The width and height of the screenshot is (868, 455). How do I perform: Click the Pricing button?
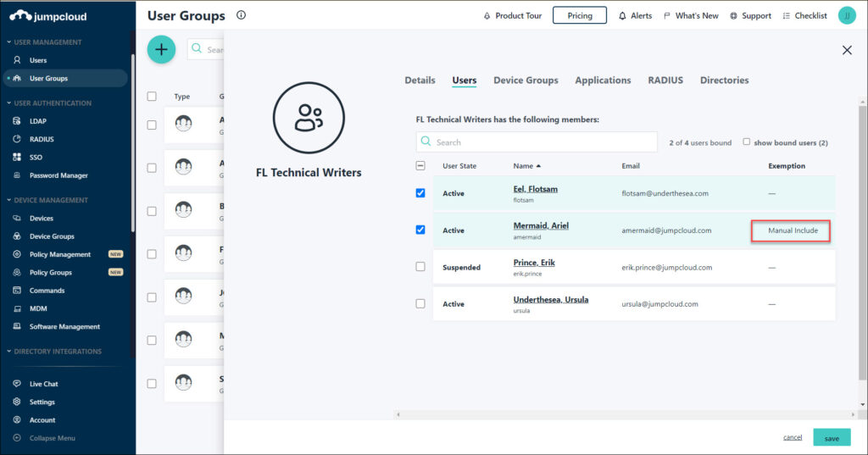(580, 15)
